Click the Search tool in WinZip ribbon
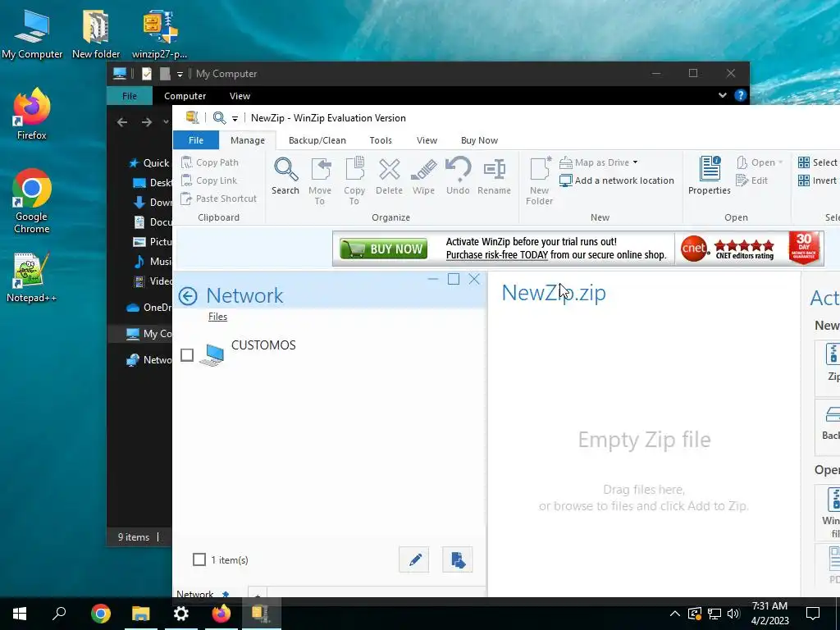 click(x=285, y=176)
